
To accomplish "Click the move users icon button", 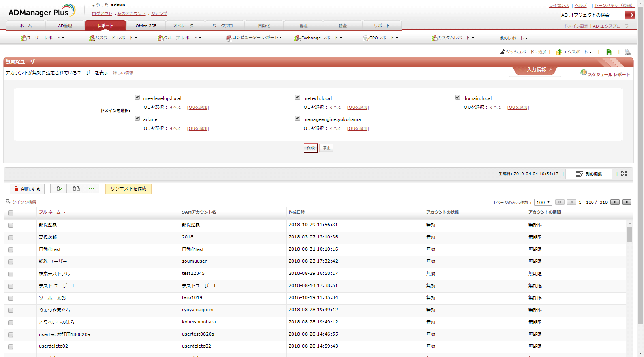I will tap(76, 189).
